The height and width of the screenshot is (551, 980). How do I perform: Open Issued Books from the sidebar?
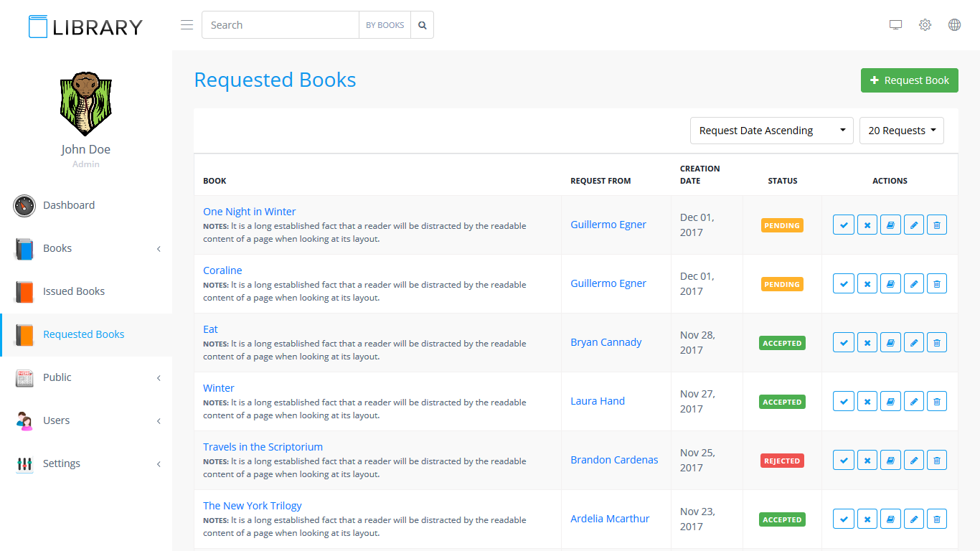click(73, 291)
